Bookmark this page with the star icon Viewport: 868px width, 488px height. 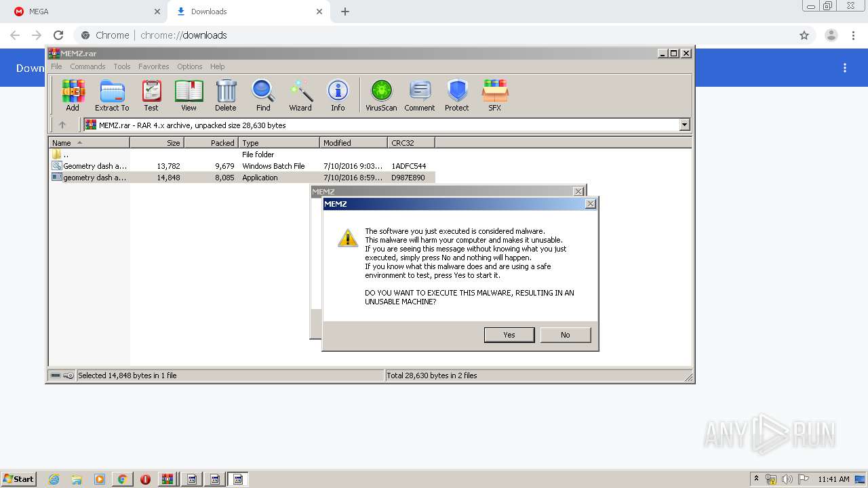pos(804,35)
